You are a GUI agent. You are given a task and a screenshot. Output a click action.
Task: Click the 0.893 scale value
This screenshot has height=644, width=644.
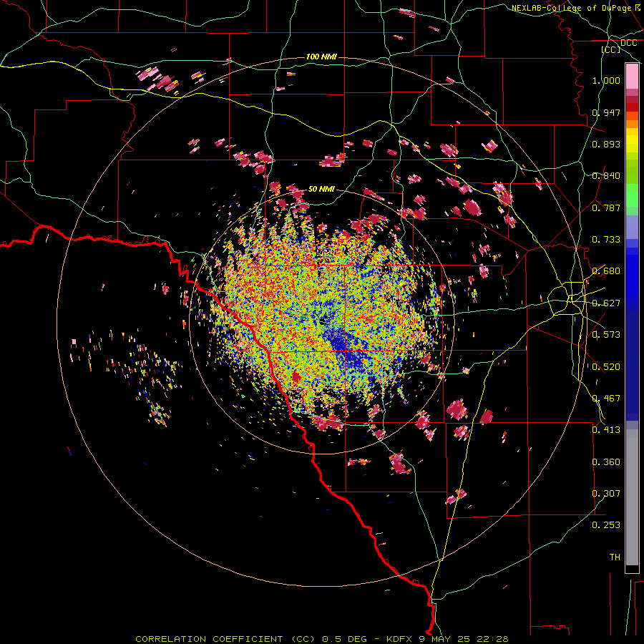[x=606, y=144]
